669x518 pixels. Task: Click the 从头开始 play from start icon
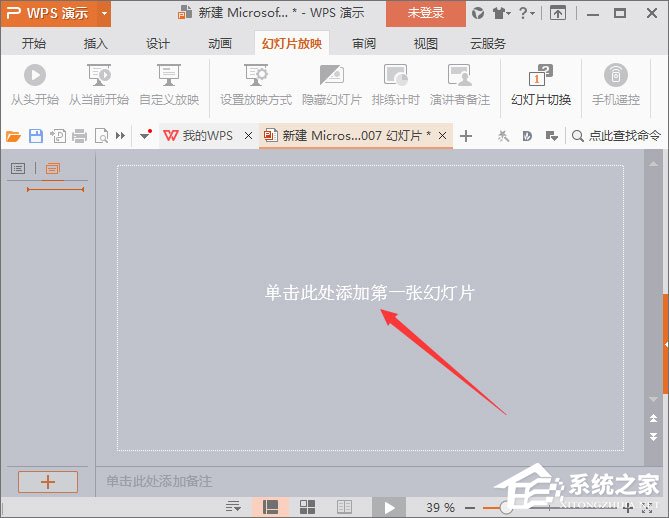34,77
